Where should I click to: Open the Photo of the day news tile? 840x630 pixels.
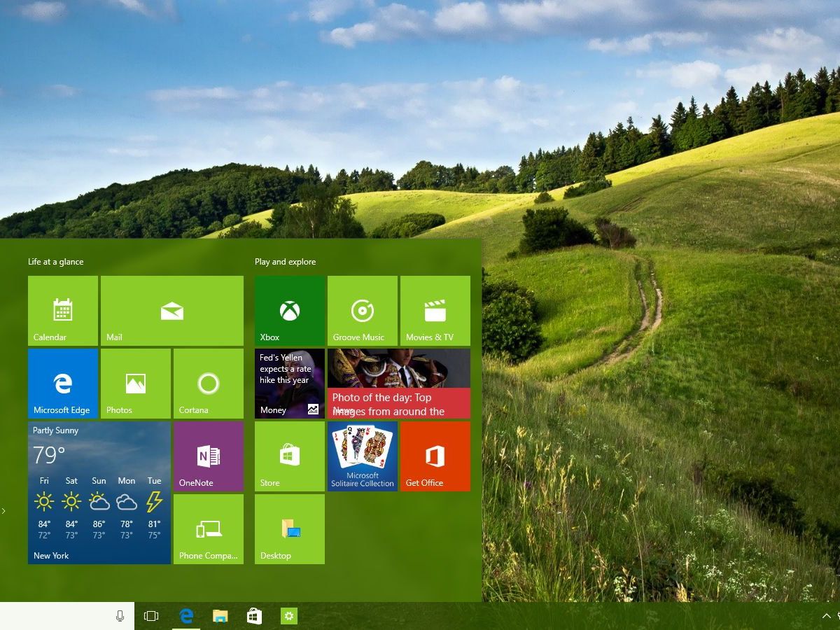click(399, 384)
